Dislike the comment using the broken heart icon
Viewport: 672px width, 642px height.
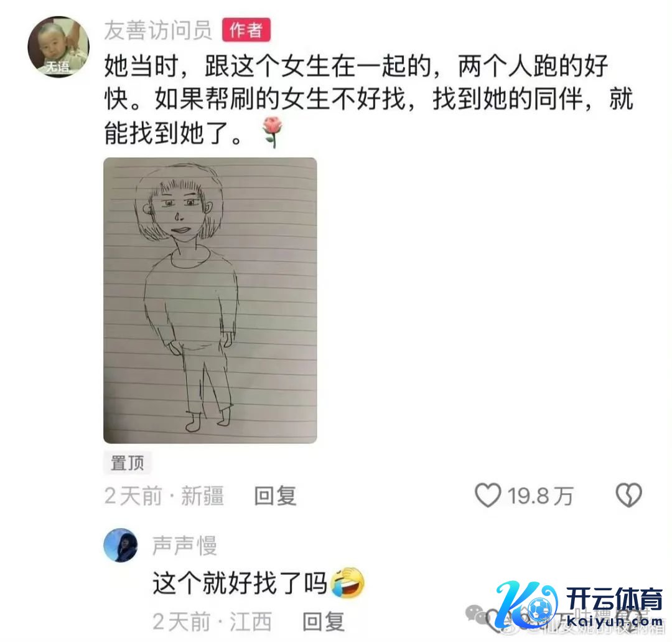click(x=628, y=495)
